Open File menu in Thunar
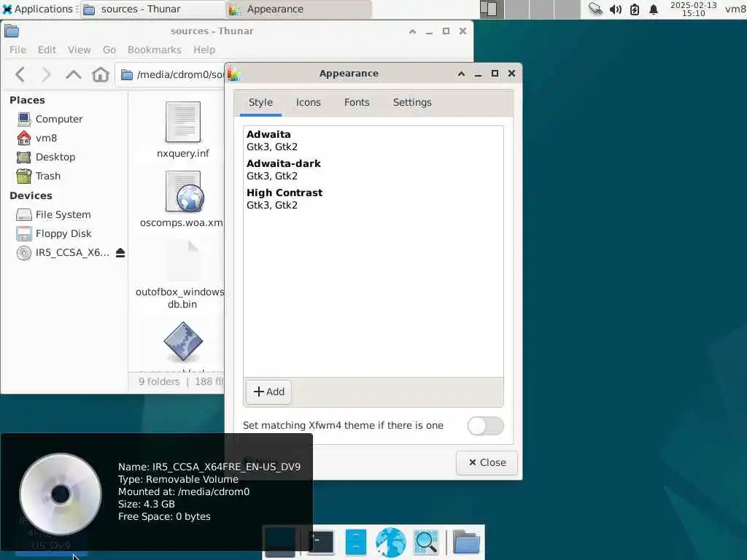Screen dimensions: 747x560 click(18, 50)
